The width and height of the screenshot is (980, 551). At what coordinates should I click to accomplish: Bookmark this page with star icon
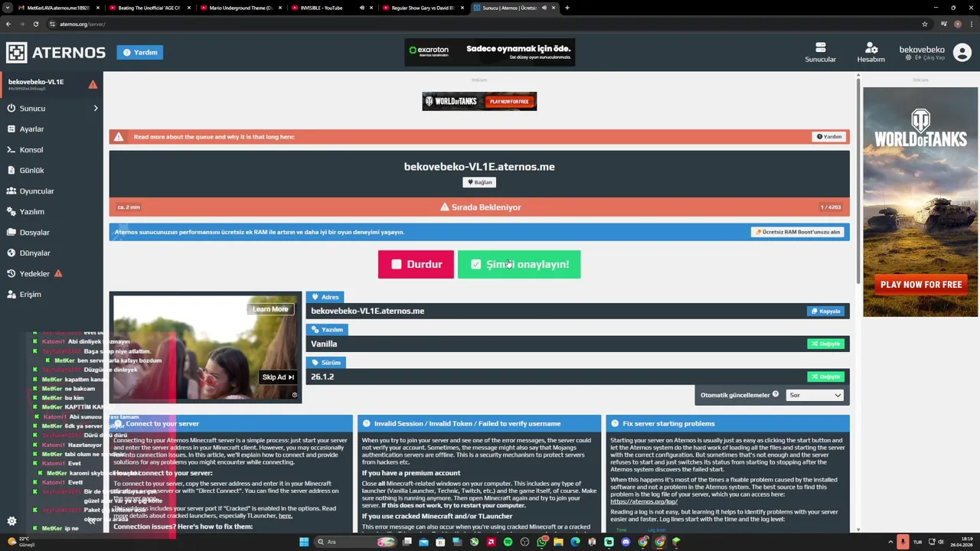pos(925,24)
